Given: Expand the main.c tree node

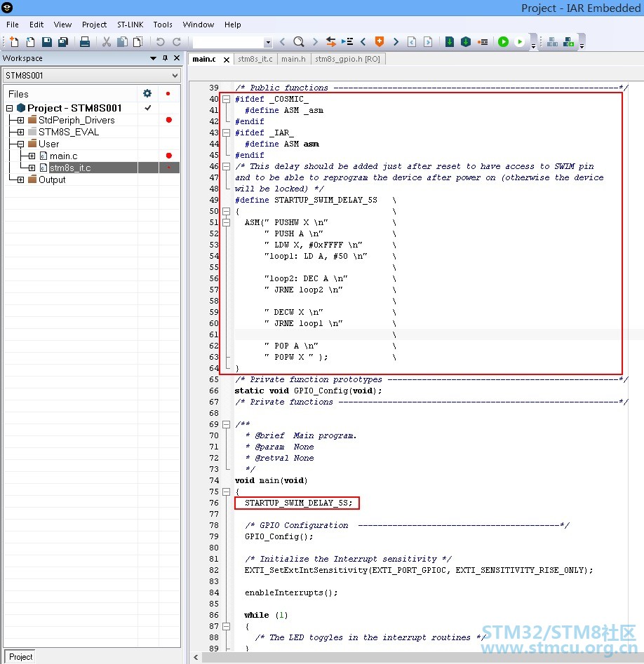Looking at the screenshot, I should (x=32, y=156).
